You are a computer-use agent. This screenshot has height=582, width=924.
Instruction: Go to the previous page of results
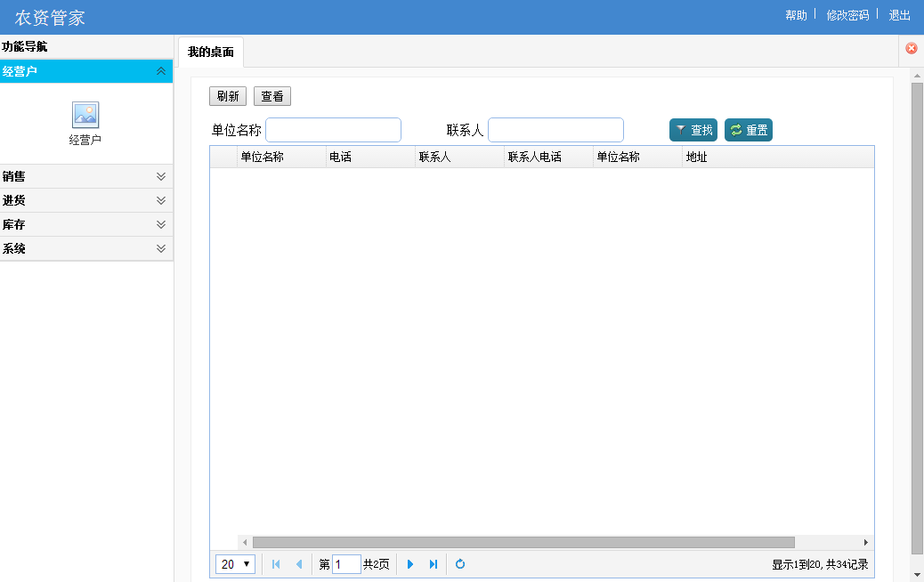point(299,564)
